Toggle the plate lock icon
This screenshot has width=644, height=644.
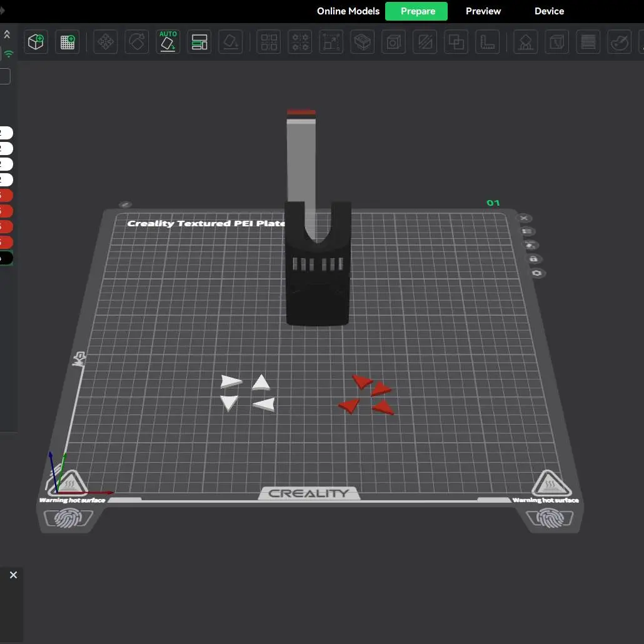(x=533, y=259)
